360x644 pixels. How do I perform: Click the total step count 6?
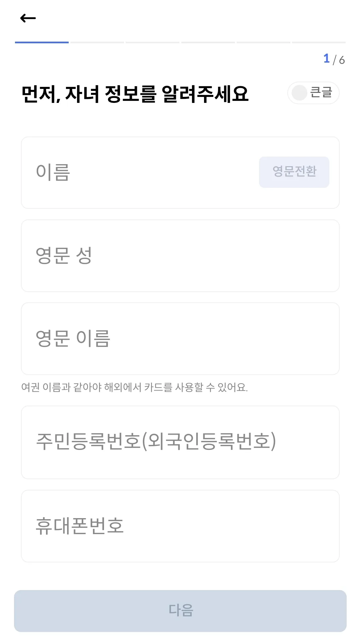click(342, 60)
